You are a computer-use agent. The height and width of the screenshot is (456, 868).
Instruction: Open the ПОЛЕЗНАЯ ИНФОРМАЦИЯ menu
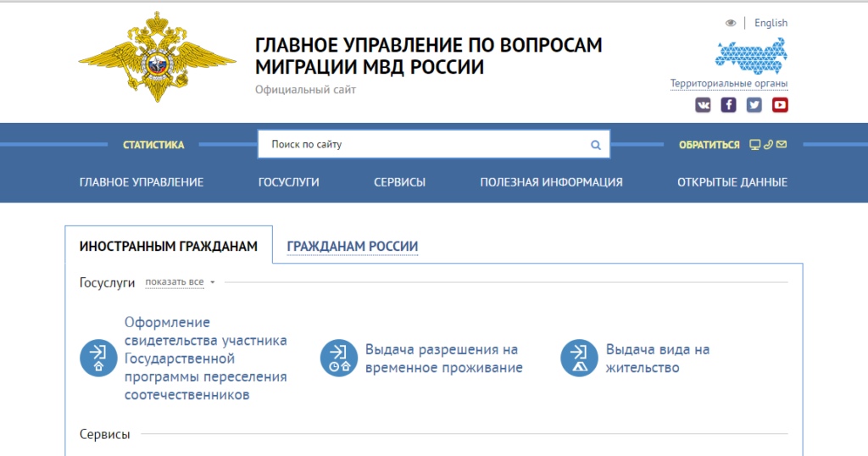pyautogui.click(x=551, y=182)
